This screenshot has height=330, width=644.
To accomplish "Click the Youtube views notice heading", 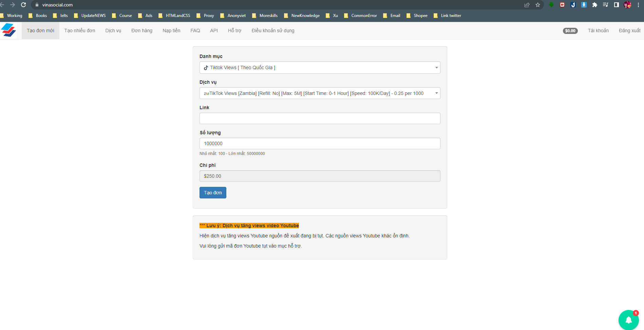I will [249, 226].
